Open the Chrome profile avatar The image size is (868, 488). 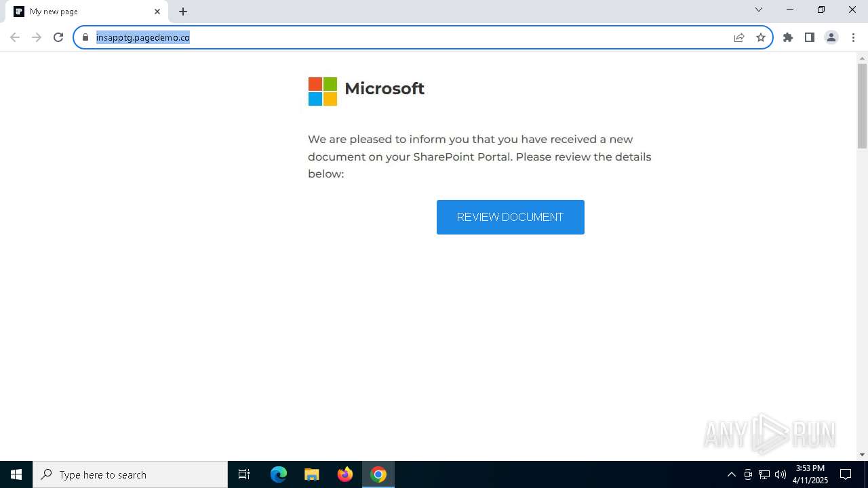[x=831, y=37]
